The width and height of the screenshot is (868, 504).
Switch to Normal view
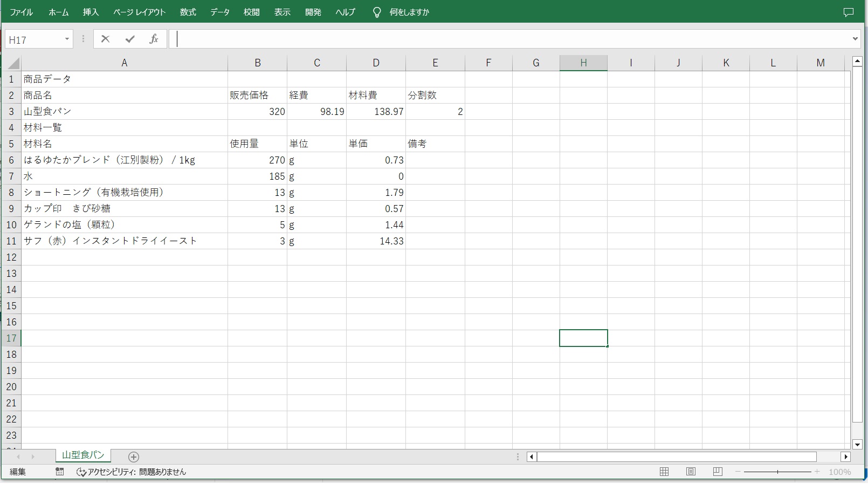[x=664, y=472]
